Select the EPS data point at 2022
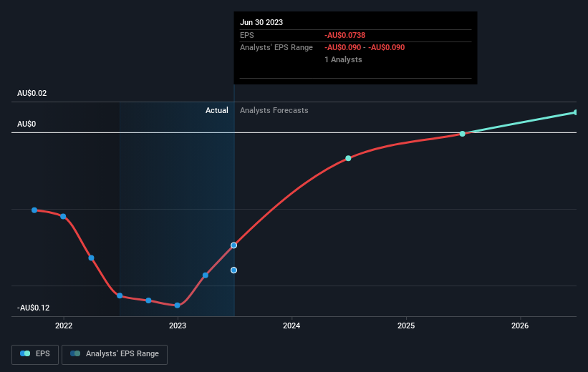The height and width of the screenshot is (372, 588). click(x=63, y=216)
